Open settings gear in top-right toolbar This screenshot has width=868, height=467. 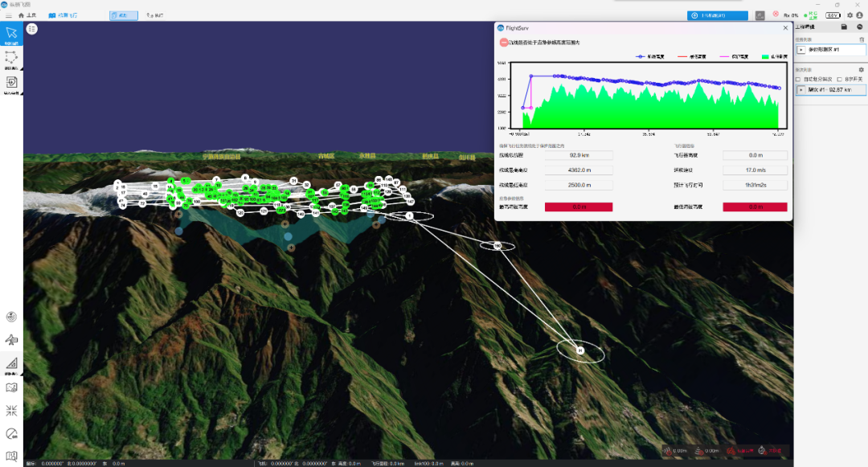[x=848, y=15]
